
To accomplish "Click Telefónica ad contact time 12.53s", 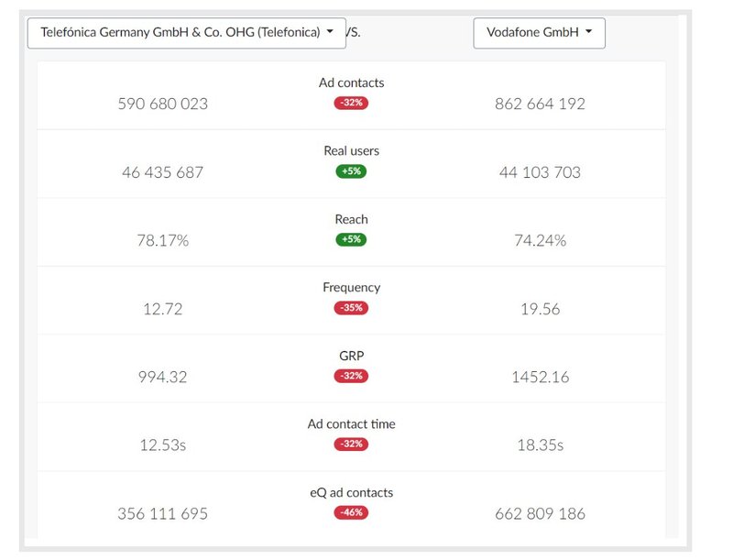I will 163,445.
